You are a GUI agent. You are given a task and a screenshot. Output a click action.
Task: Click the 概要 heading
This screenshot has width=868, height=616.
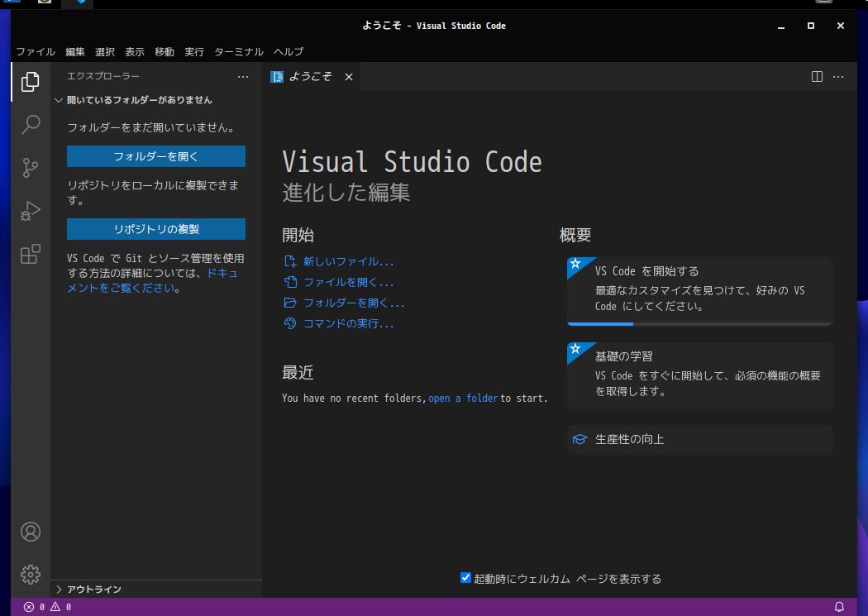[x=575, y=235]
